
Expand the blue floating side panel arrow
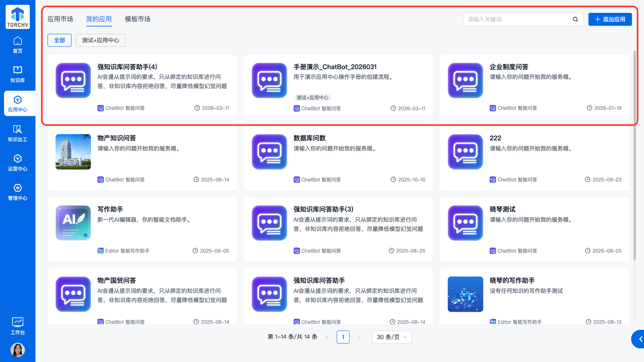point(639,339)
